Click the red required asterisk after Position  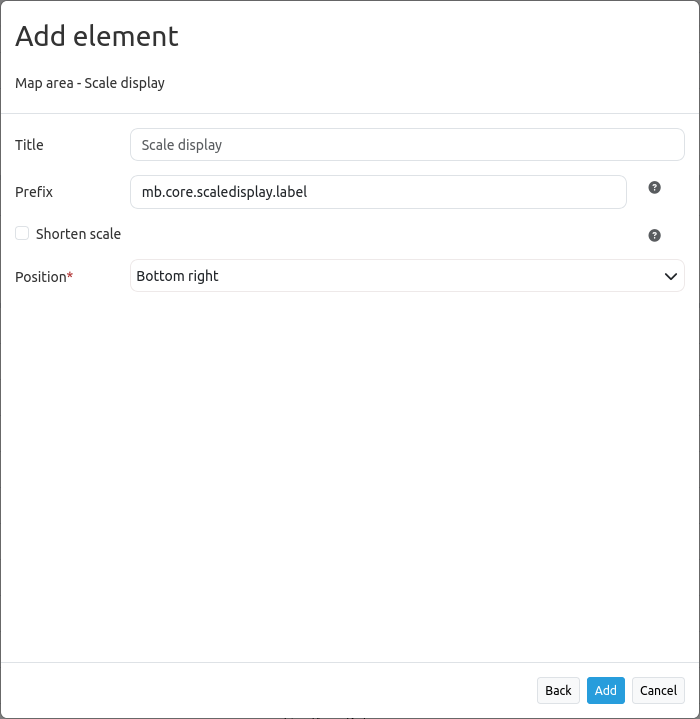point(70,275)
